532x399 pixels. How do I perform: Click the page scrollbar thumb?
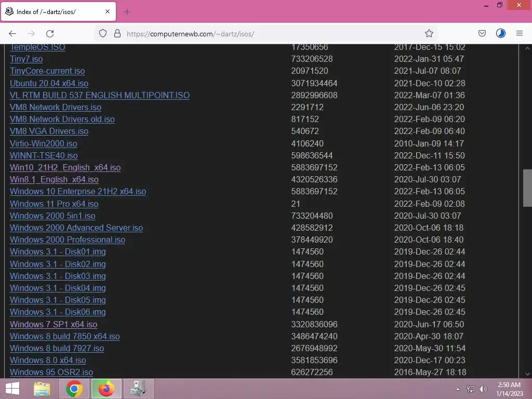pos(527,188)
